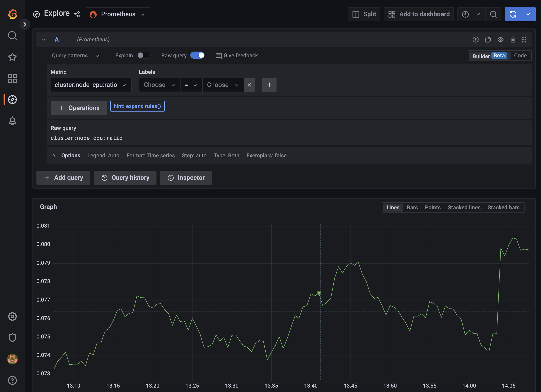Image resolution: width=541 pixels, height=392 pixels.
Task: Switch to the Code editor mode
Action: pos(520,56)
